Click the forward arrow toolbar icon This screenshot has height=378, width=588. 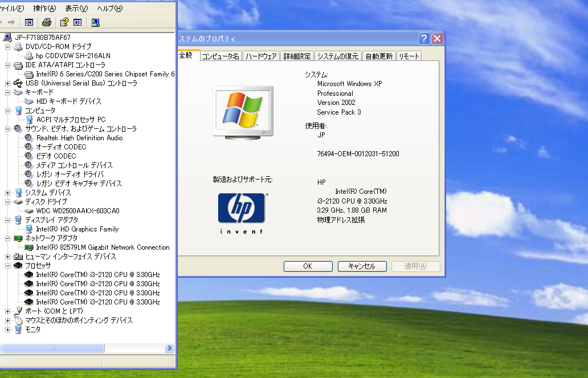pyautogui.click(x=11, y=23)
